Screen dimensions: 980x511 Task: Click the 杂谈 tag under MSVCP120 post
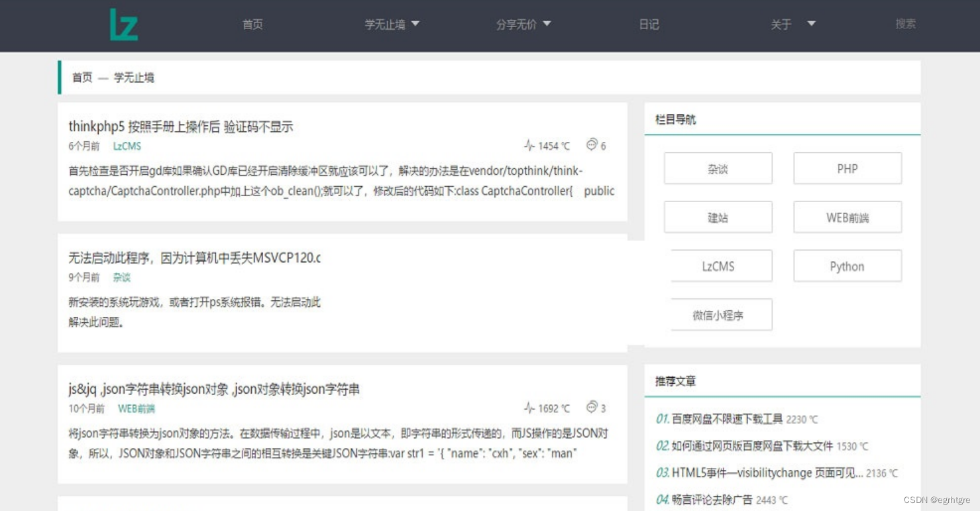(x=122, y=278)
